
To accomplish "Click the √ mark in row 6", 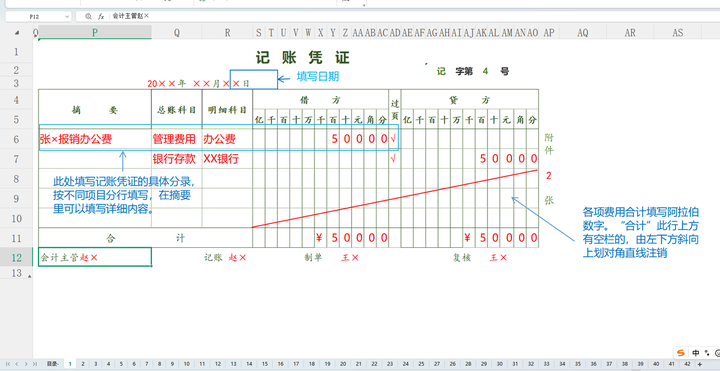I will [394, 140].
